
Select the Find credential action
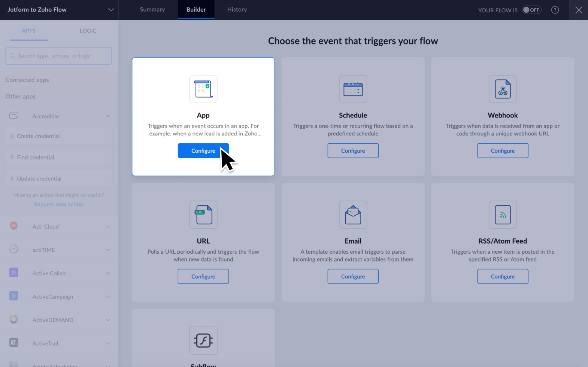[x=59, y=157]
